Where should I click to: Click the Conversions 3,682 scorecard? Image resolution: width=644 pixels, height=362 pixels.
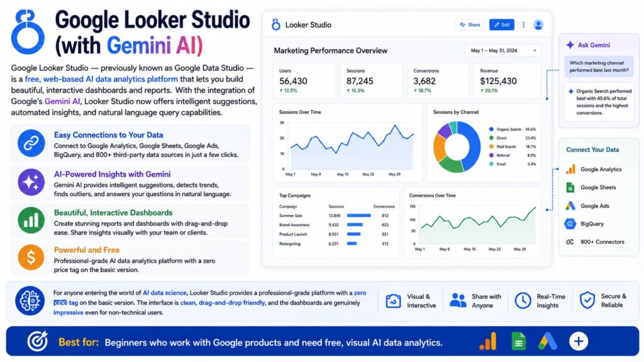click(x=438, y=80)
